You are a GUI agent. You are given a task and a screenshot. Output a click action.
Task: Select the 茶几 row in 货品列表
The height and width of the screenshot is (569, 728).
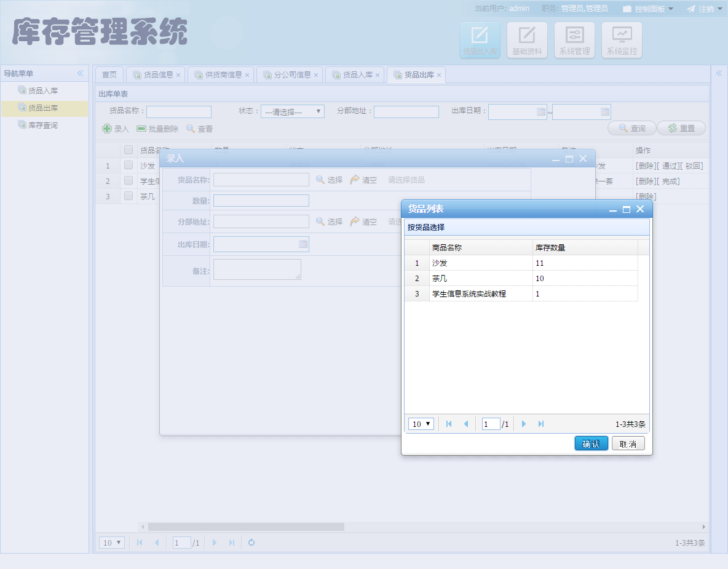tap(521, 278)
